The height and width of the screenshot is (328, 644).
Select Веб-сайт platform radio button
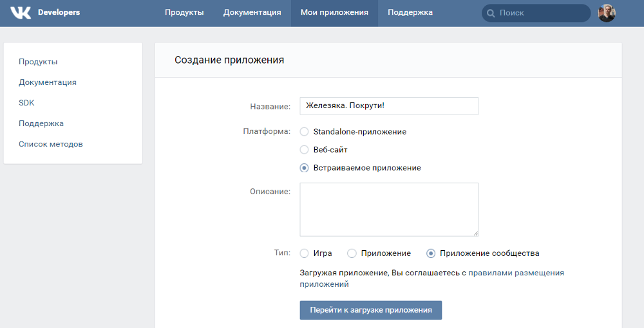click(x=304, y=150)
